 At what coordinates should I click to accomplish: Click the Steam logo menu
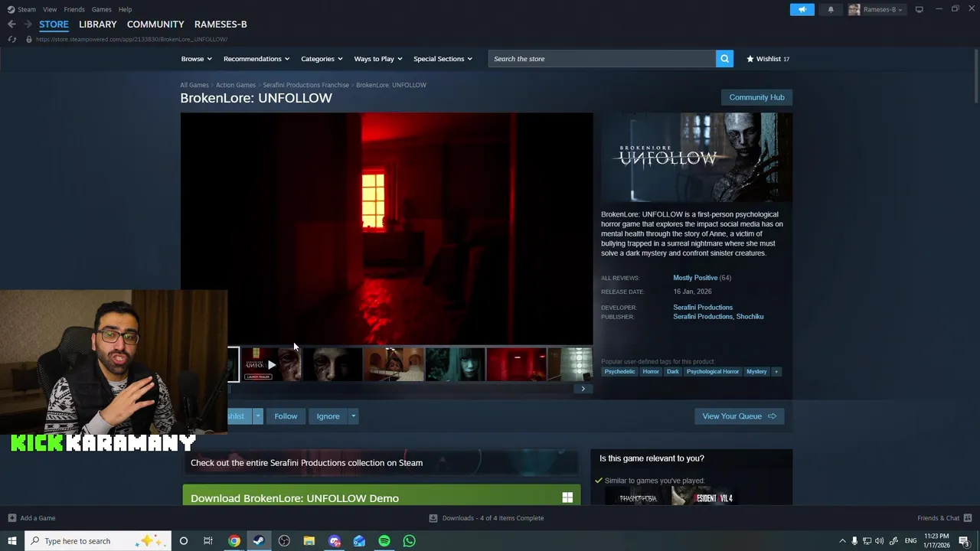click(x=21, y=9)
